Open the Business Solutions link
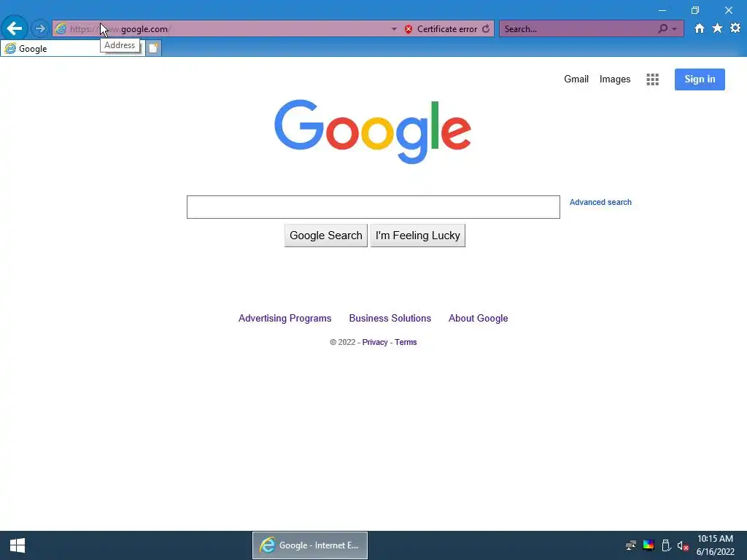 click(x=390, y=318)
